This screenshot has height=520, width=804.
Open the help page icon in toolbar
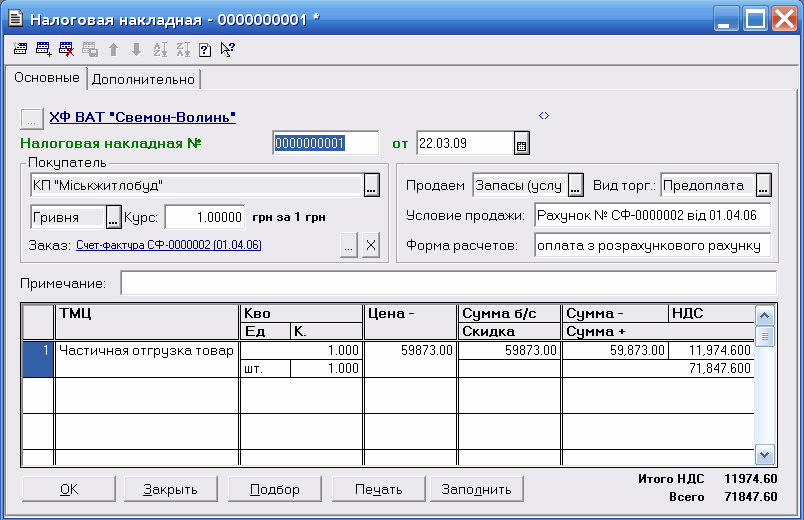pyautogui.click(x=205, y=48)
